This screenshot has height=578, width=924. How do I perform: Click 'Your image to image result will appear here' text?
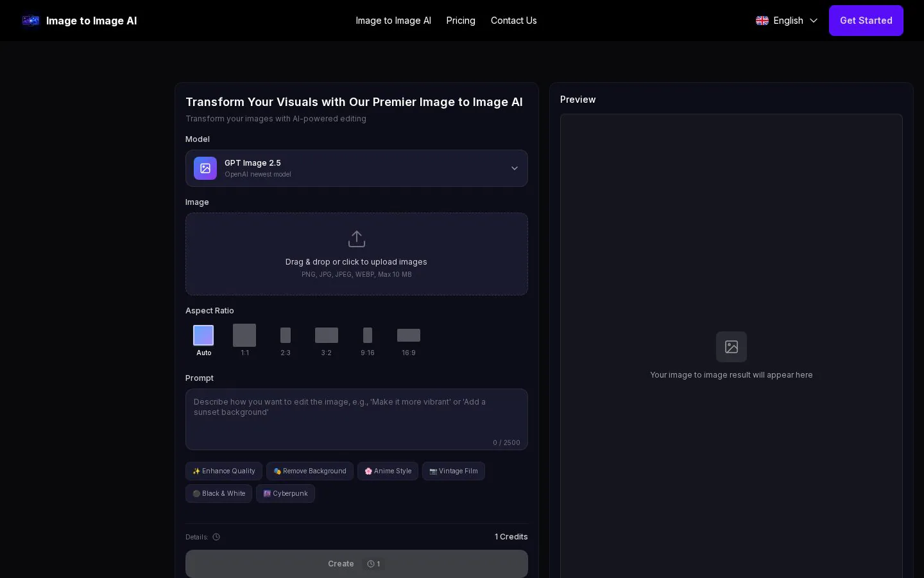pyautogui.click(x=732, y=375)
